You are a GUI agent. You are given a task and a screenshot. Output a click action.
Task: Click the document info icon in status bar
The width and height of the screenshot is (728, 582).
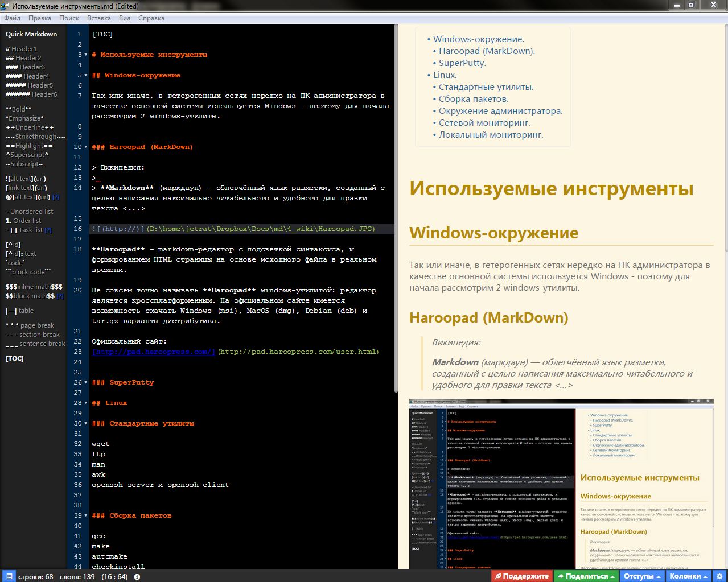[x=137, y=576]
